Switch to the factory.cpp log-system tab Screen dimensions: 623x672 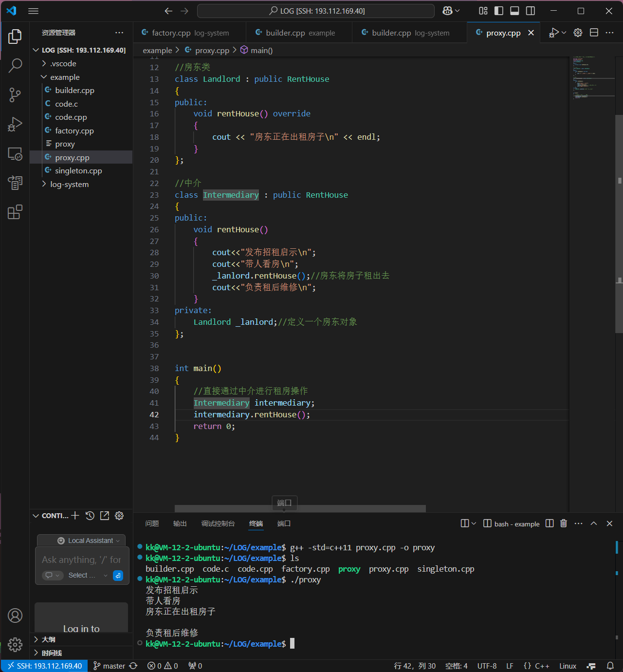pyautogui.click(x=190, y=33)
